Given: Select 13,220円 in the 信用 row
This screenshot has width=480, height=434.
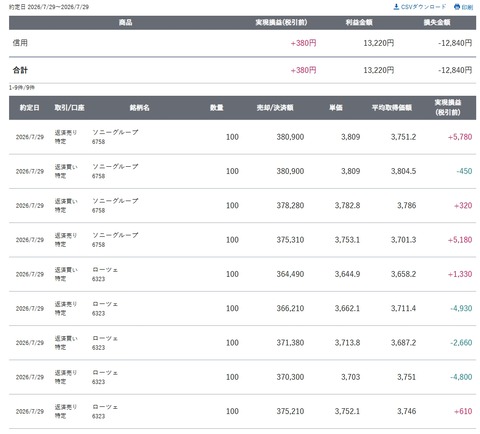Looking at the screenshot, I should coord(378,43).
